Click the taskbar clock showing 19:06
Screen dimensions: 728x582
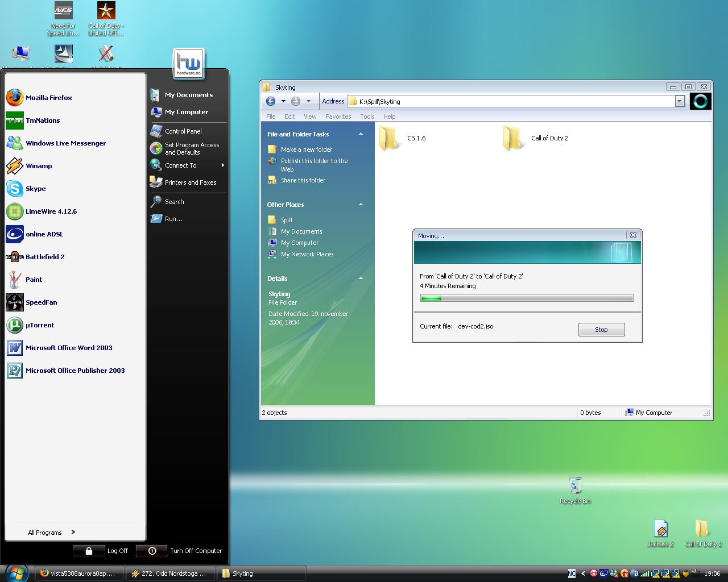[712, 574]
